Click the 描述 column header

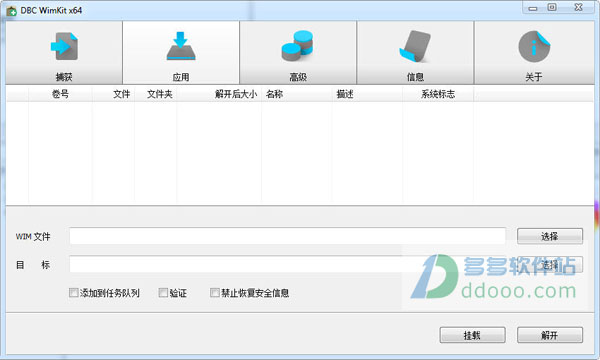367,94
